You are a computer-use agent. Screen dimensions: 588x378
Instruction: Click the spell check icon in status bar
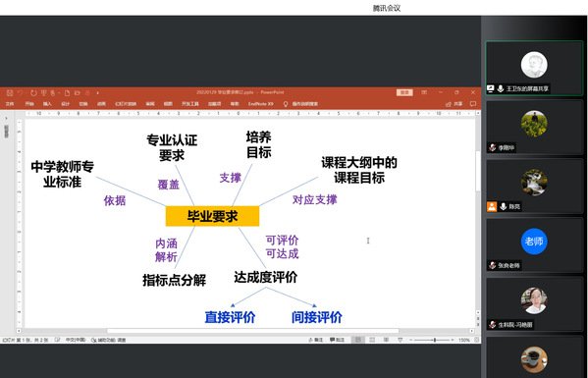point(57,340)
